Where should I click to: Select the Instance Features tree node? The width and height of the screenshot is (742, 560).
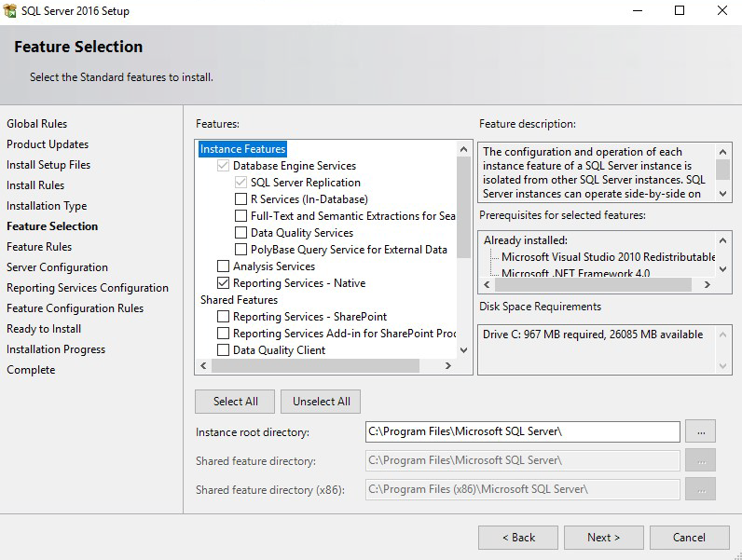click(242, 149)
